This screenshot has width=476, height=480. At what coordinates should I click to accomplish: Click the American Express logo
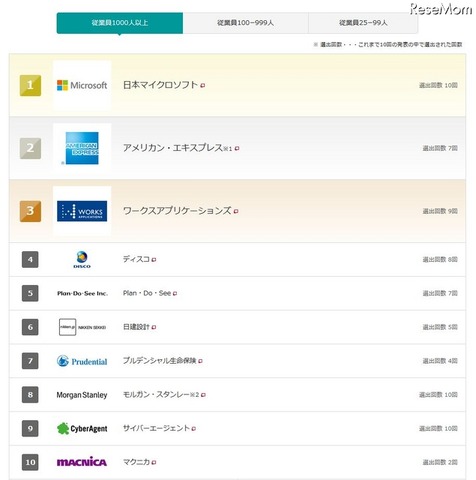[82, 148]
